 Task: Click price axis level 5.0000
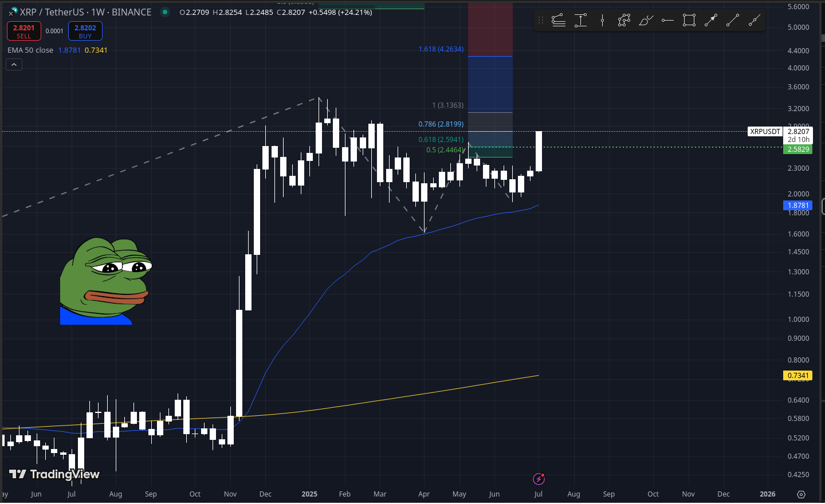point(799,27)
